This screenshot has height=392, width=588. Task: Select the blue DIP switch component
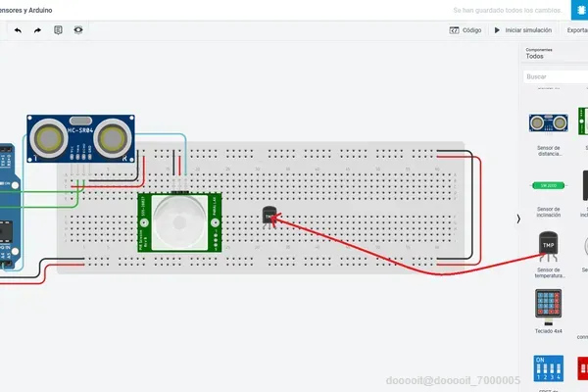[548, 368]
